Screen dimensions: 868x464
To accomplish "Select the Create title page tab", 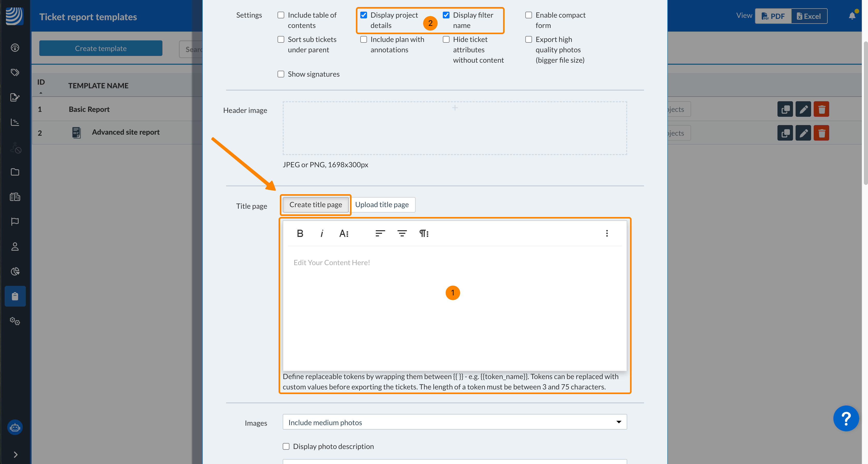I will click(315, 205).
